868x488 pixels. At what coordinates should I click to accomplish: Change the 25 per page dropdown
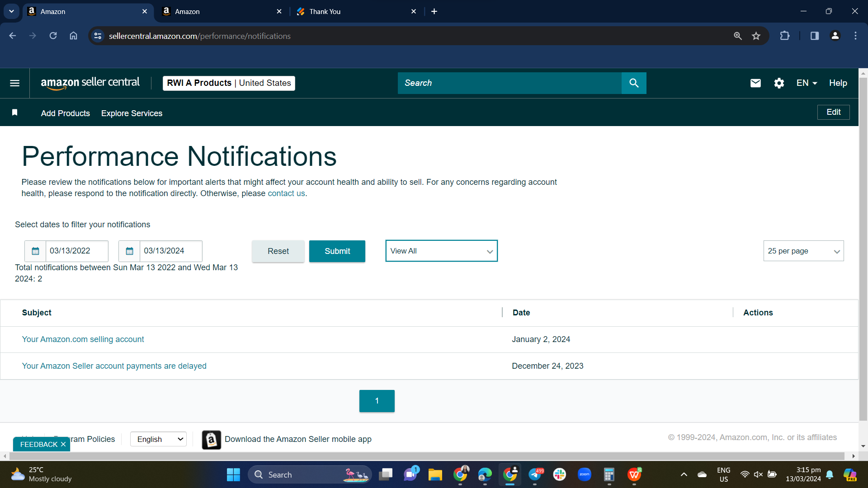[803, 251]
